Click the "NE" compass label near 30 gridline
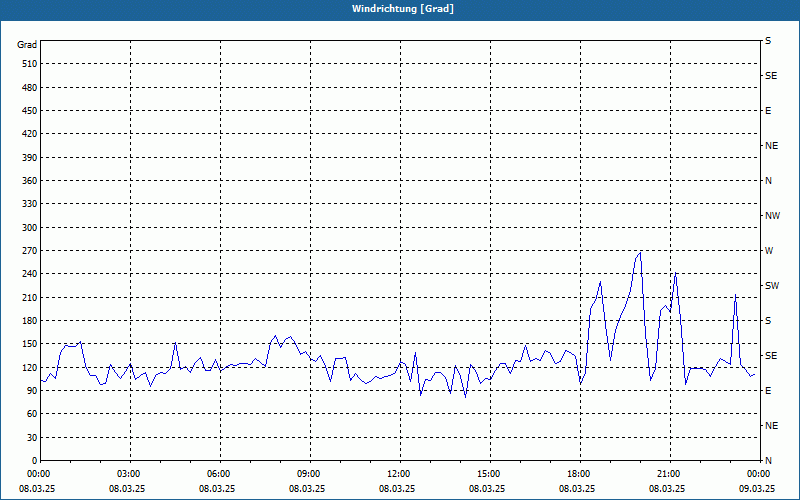The image size is (800, 500). point(772,426)
